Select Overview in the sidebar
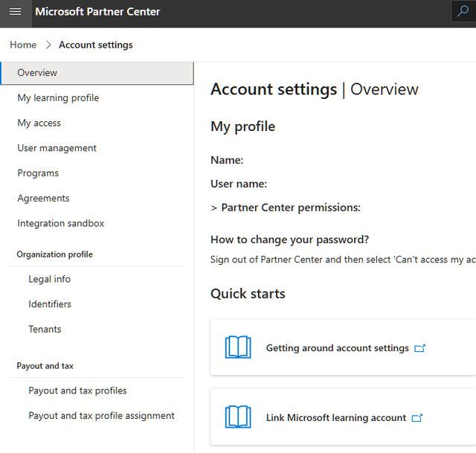Viewport: 476px width, 453px height. click(97, 73)
